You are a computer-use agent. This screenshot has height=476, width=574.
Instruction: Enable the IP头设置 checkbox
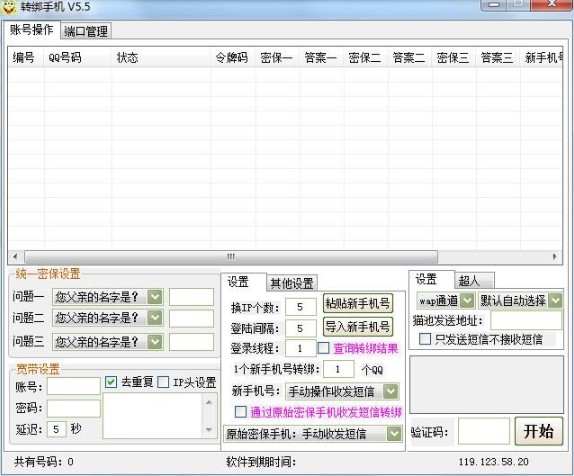(x=163, y=382)
